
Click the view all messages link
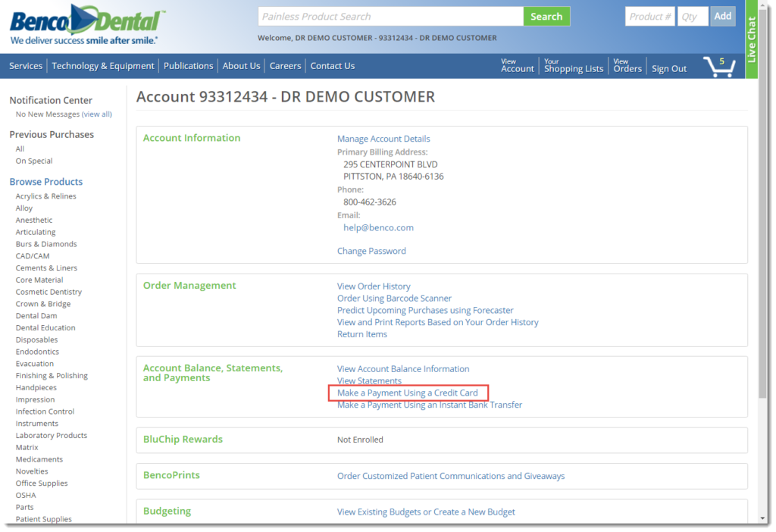coord(97,114)
